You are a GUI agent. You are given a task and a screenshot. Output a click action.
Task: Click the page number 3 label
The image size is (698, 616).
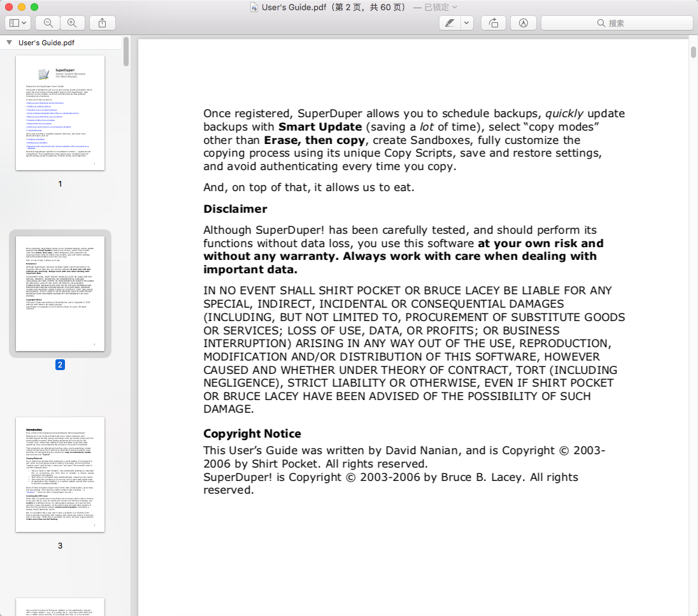[x=60, y=546]
